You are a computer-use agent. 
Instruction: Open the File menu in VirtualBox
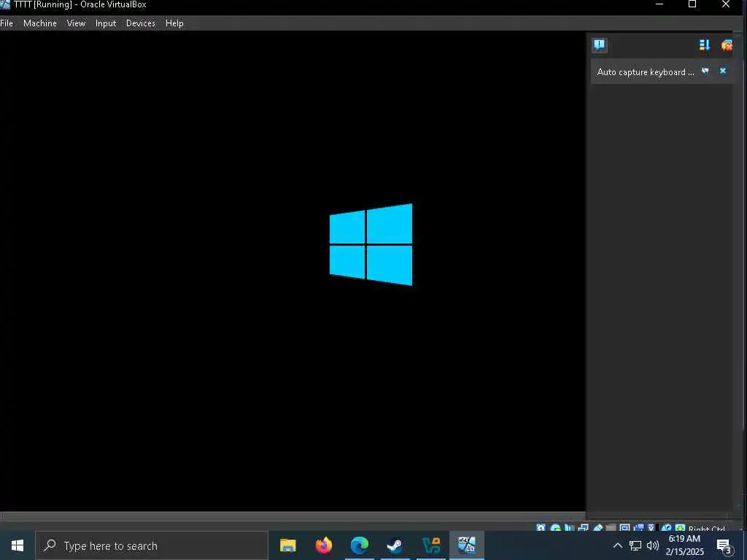(x=7, y=23)
